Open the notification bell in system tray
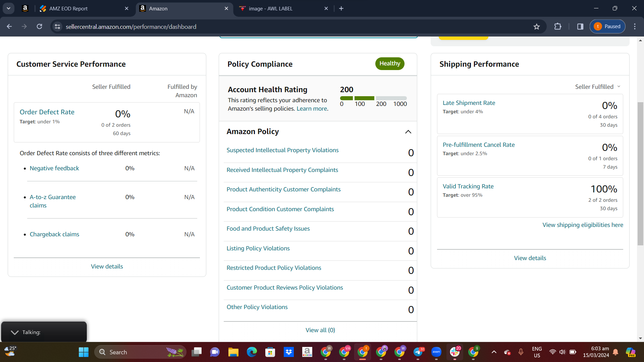Screen dimensions: 644x362 [615, 352]
